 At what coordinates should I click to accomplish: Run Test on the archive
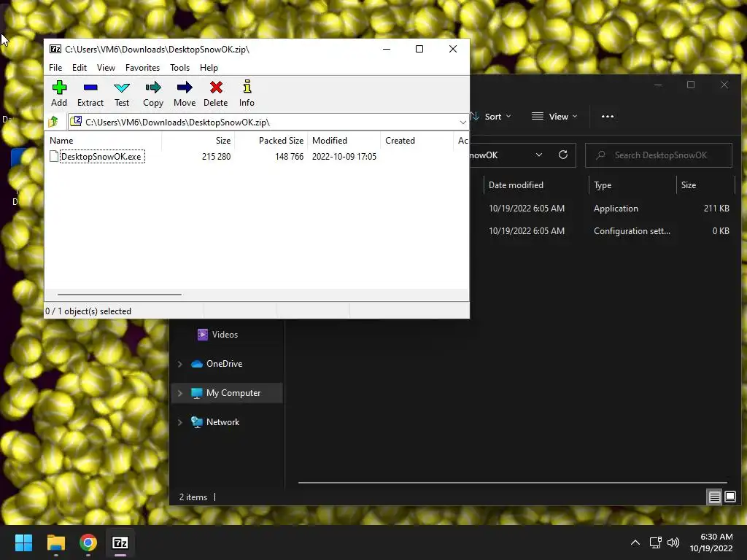(x=122, y=93)
